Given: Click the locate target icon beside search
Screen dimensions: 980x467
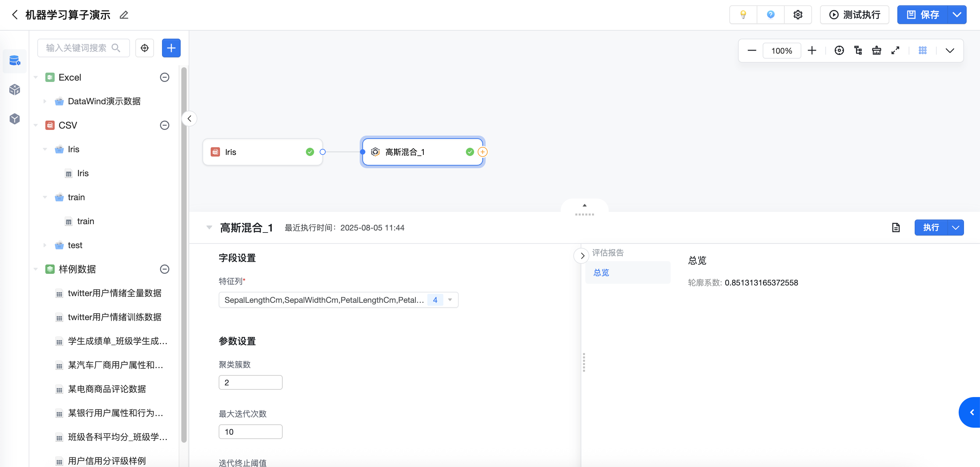Looking at the screenshot, I should (145, 48).
